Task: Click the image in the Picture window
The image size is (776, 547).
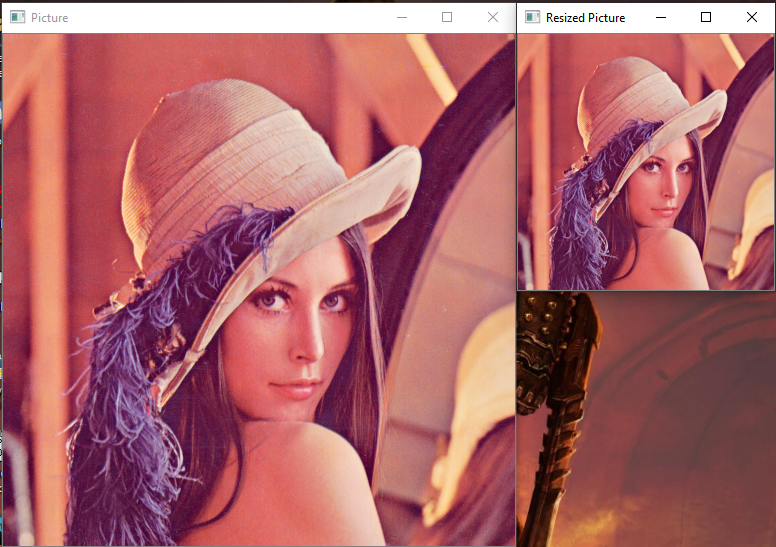Action: coord(259,290)
